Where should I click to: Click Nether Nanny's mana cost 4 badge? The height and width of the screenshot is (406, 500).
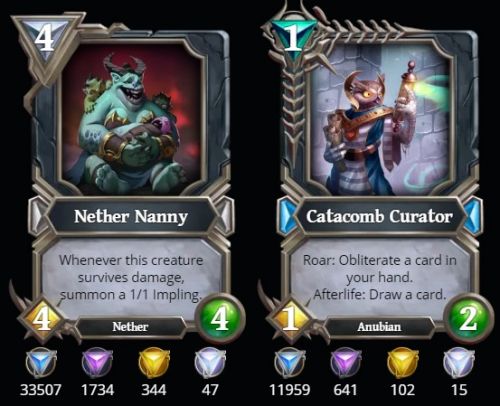(x=45, y=40)
